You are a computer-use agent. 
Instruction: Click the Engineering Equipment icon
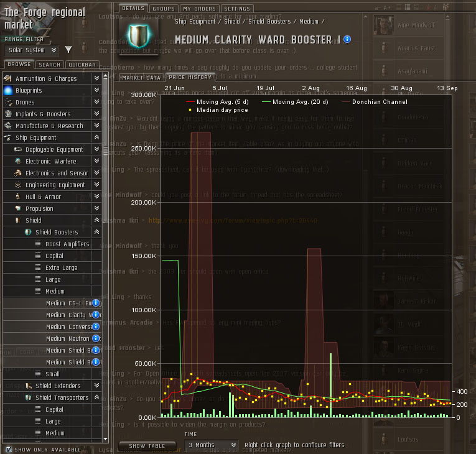[x=18, y=185]
